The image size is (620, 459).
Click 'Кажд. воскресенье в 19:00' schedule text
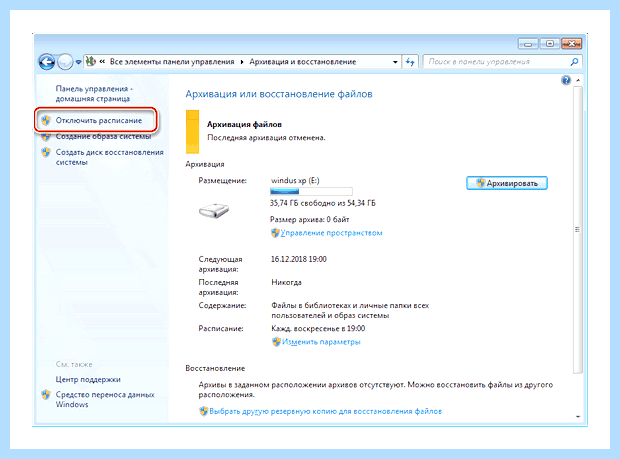tap(318, 329)
